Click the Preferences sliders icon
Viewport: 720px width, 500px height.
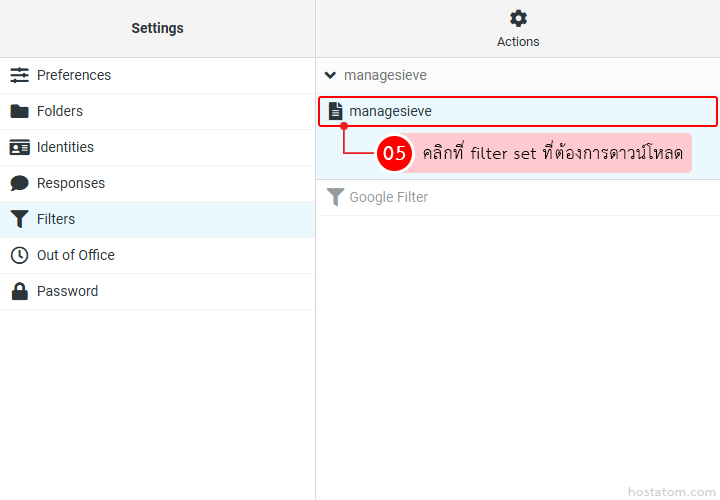[x=19, y=75]
